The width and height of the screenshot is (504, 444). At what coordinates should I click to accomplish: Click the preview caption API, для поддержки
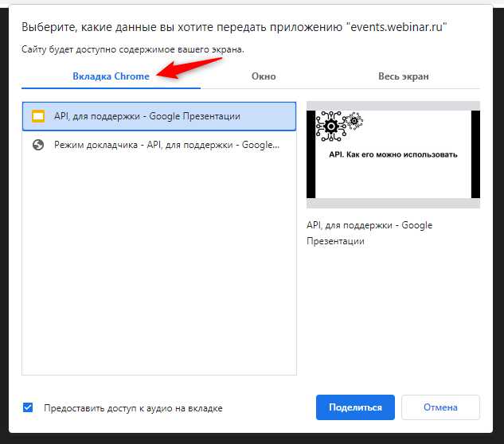[x=369, y=233]
